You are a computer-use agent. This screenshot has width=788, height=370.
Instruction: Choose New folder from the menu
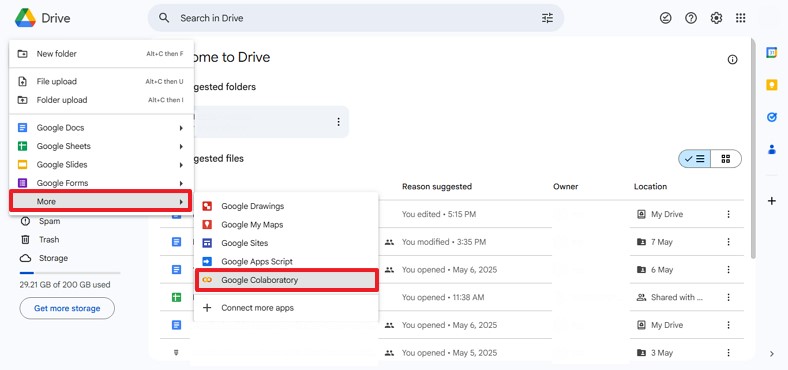coord(101,54)
